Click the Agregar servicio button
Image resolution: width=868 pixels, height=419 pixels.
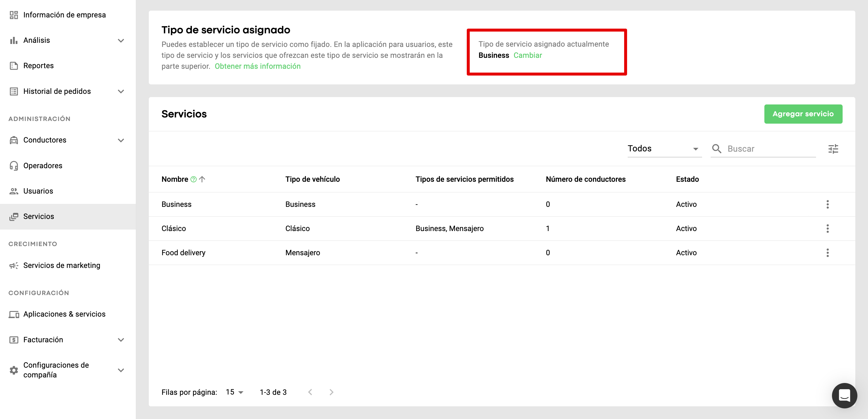pyautogui.click(x=803, y=114)
